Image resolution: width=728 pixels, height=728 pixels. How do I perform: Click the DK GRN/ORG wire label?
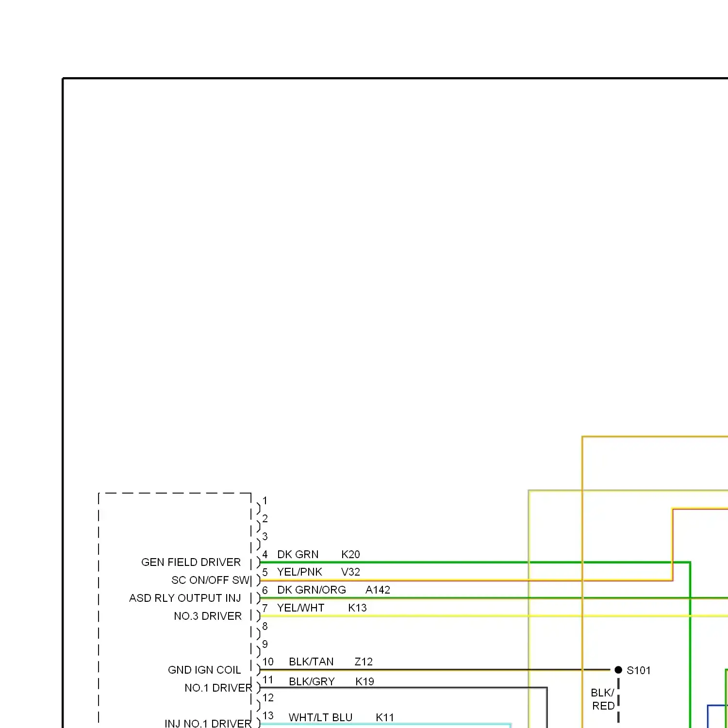[x=312, y=590]
